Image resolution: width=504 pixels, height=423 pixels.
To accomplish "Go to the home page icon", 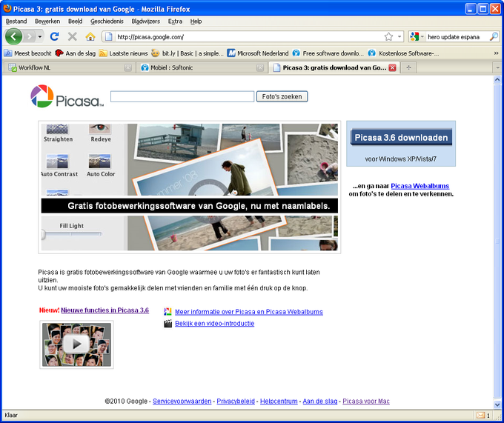I will coord(90,36).
